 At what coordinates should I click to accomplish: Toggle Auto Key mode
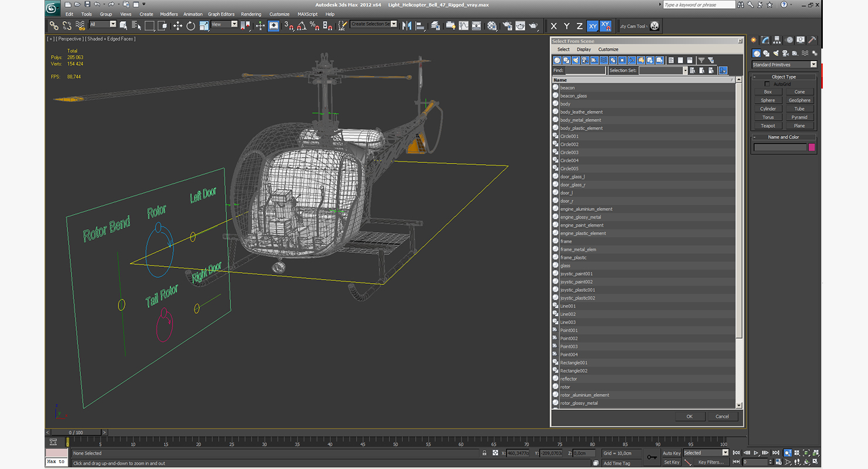[x=671, y=453]
